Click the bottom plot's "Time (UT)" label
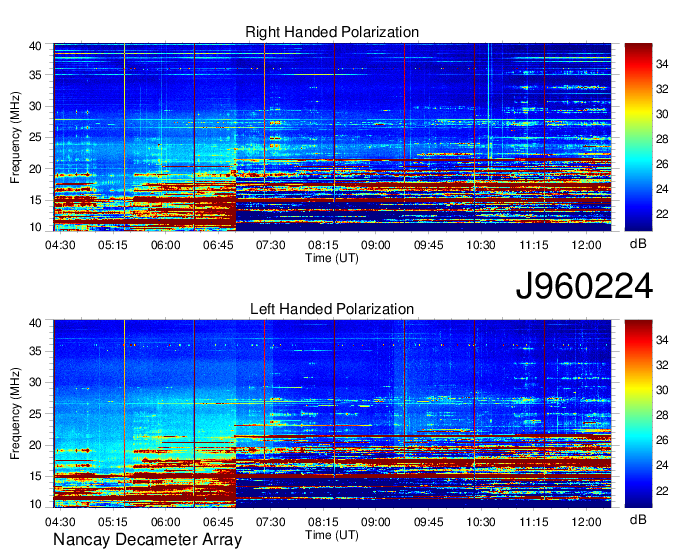680x552 pixels. [332, 535]
